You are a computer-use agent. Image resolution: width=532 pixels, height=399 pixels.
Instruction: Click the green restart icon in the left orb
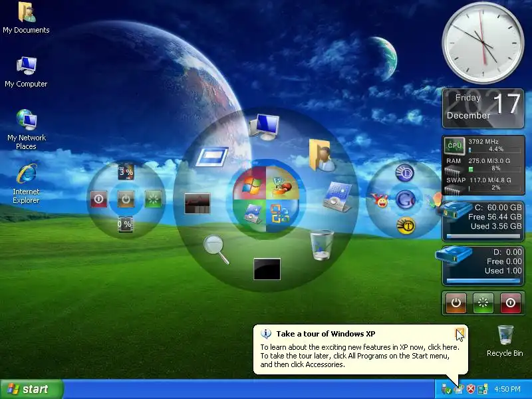pyautogui.click(x=153, y=199)
